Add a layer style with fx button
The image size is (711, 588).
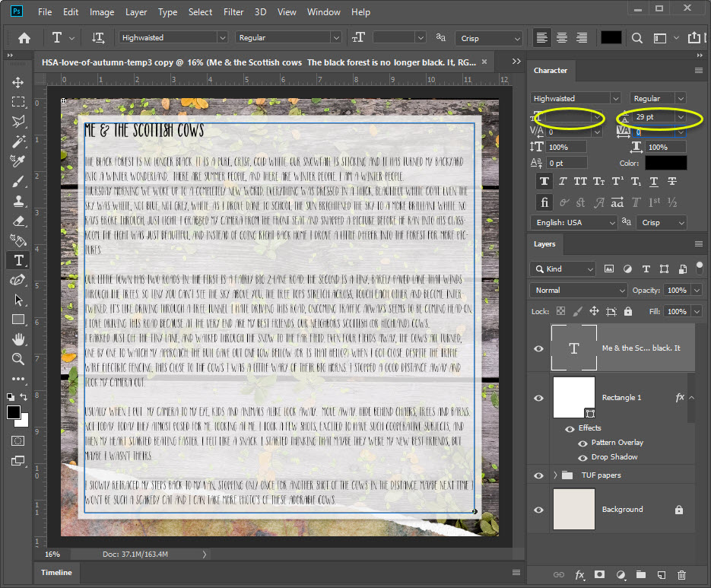pyautogui.click(x=579, y=575)
